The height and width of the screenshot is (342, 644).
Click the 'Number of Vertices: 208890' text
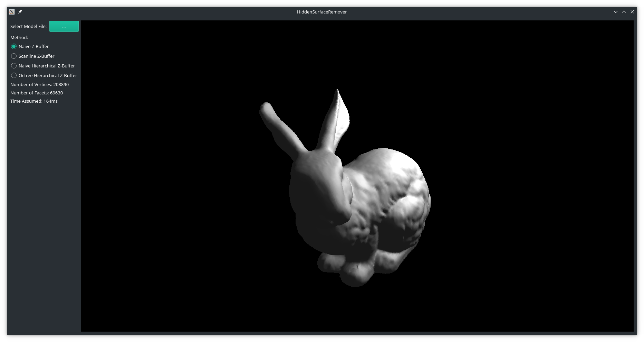[x=39, y=84]
